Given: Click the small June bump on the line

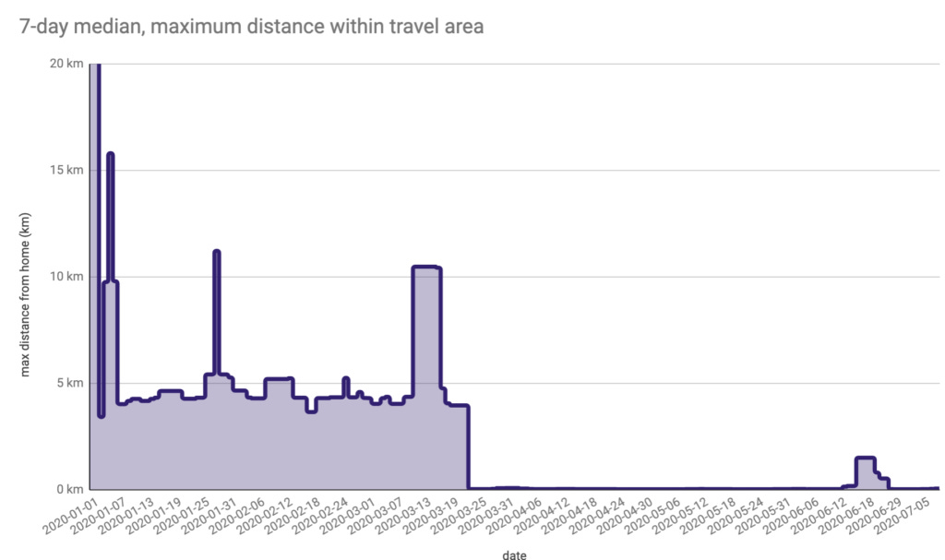Looking at the screenshot, I should coord(865,459).
